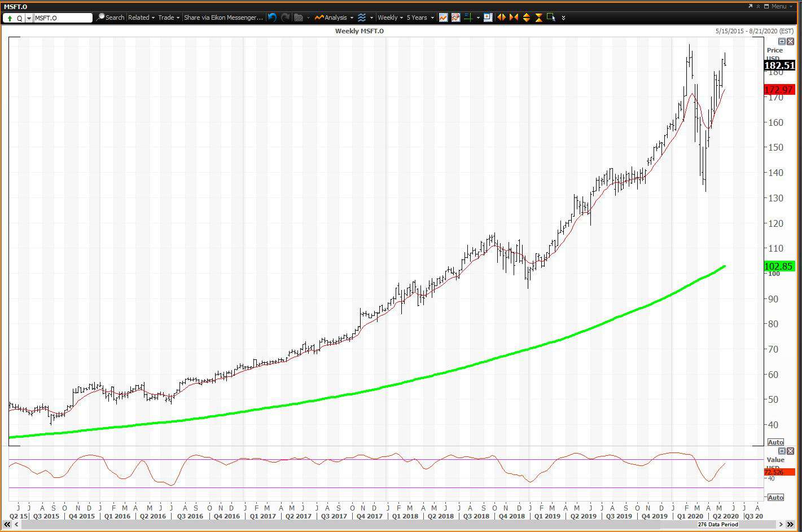Viewport: 802px width, 532px height.
Task: Click the MSFT.O symbol input field
Action: [63, 18]
